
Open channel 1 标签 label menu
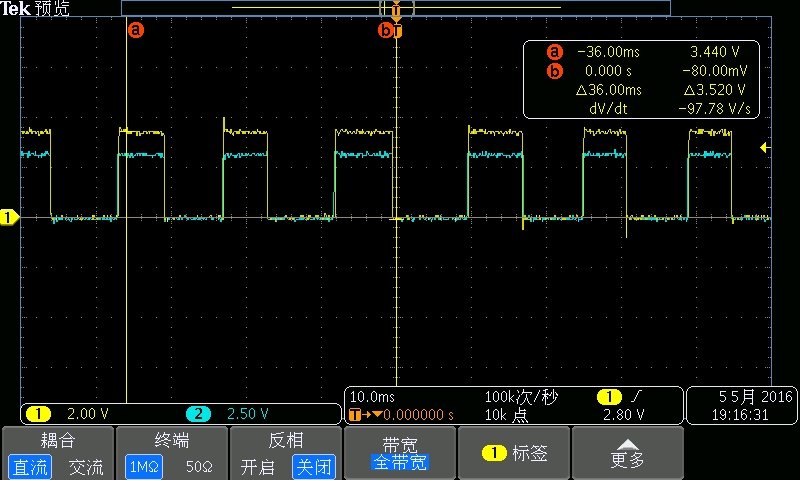point(514,453)
